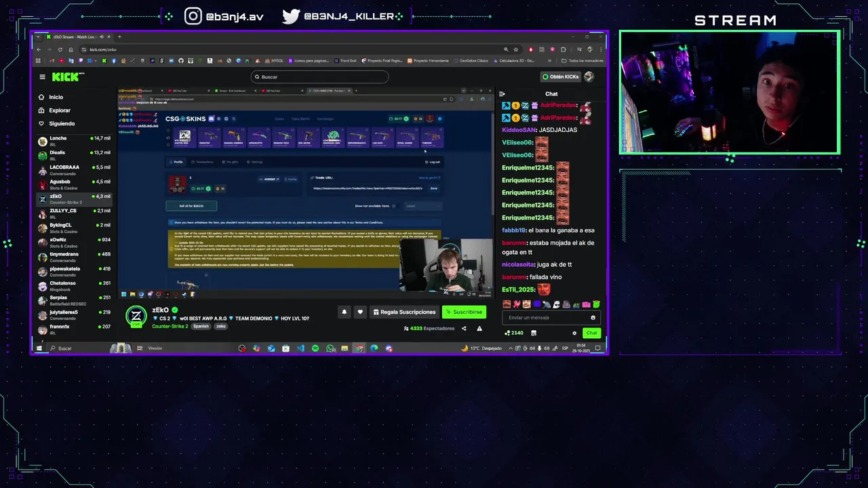The height and width of the screenshot is (488, 868).
Task: Click the Buscar search field on Kick
Action: 319,77
